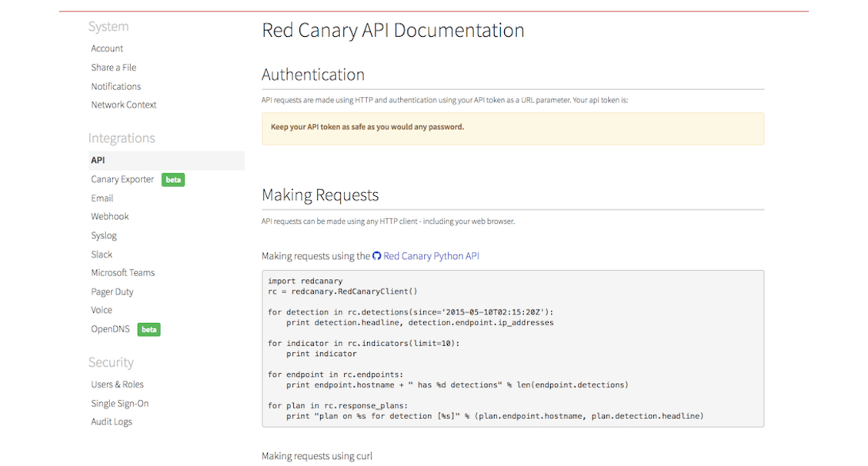Click the beta badge next to Canary Exporter

coord(173,180)
